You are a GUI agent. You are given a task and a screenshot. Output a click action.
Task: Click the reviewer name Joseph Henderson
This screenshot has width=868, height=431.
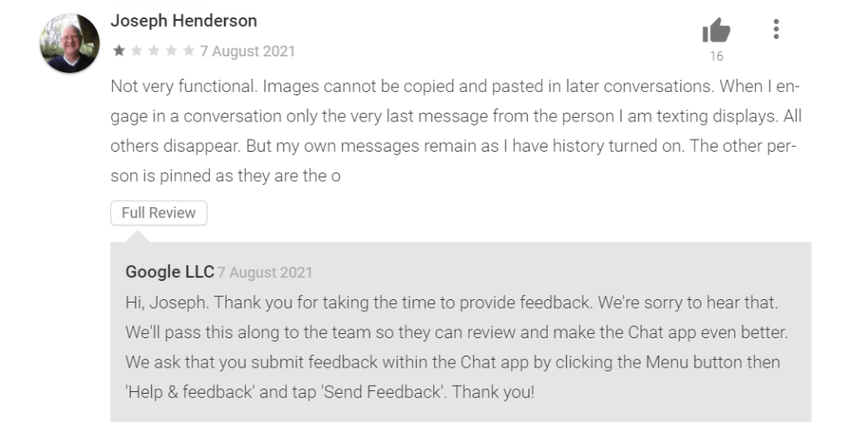point(183,20)
